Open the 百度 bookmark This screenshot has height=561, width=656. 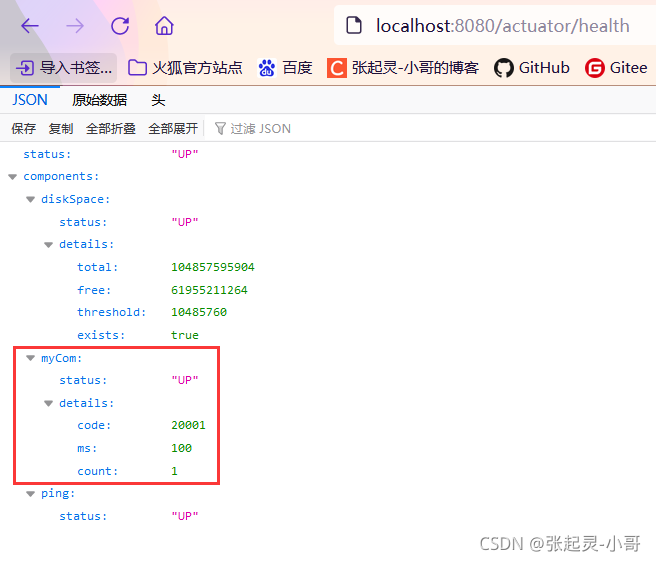(285, 68)
